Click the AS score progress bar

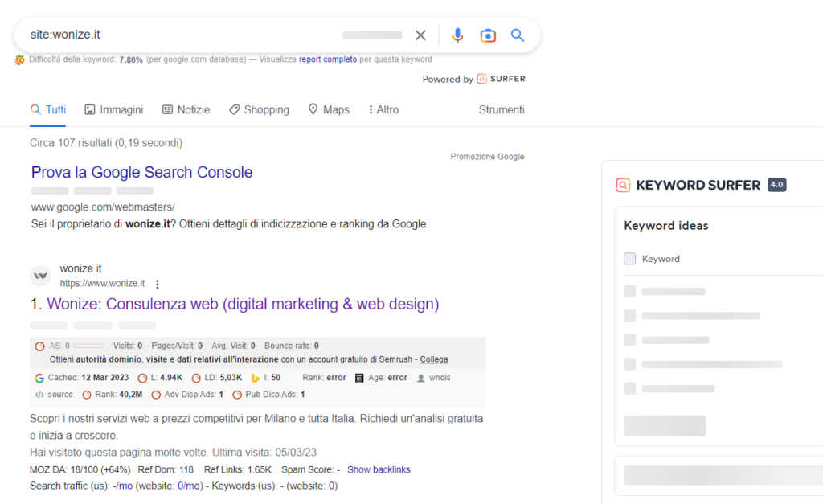pyautogui.click(x=88, y=346)
